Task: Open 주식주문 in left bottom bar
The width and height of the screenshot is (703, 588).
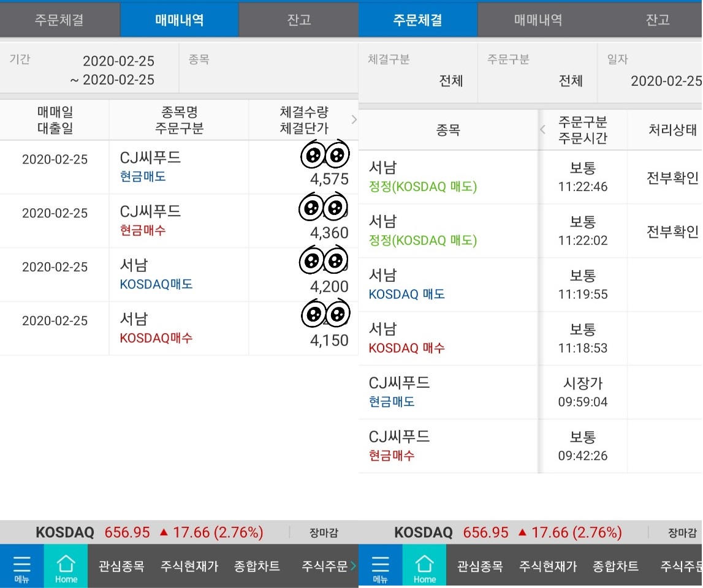Action: coord(325,566)
